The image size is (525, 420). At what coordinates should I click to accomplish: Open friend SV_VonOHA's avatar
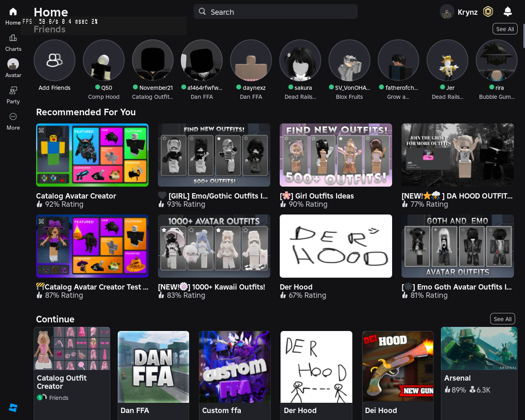coord(349,60)
